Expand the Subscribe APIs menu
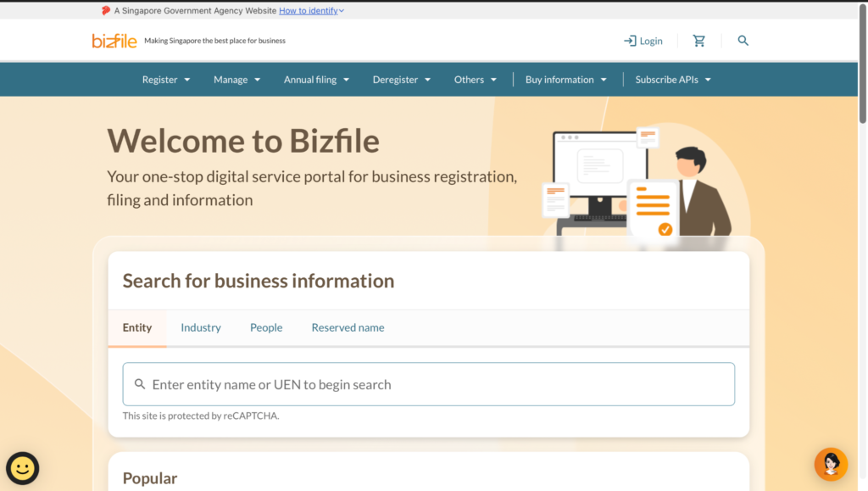This screenshot has height=491, width=868. (x=673, y=80)
